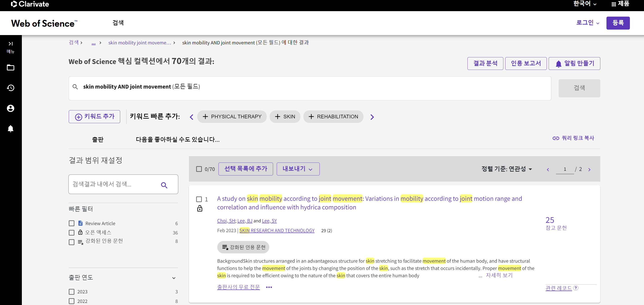
Task: Open SKIN RESEARCH AND TECHNOLOGY journal link
Action: pos(276,231)
